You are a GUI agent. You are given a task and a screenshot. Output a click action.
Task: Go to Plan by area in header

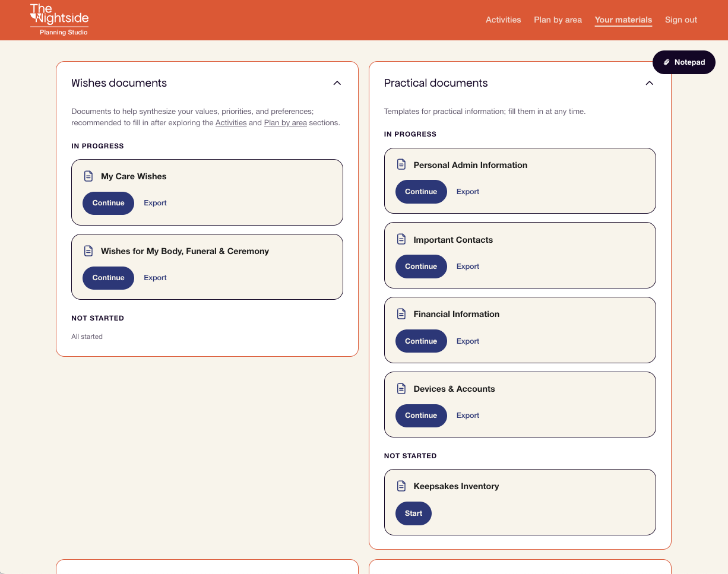click(558, 20)
